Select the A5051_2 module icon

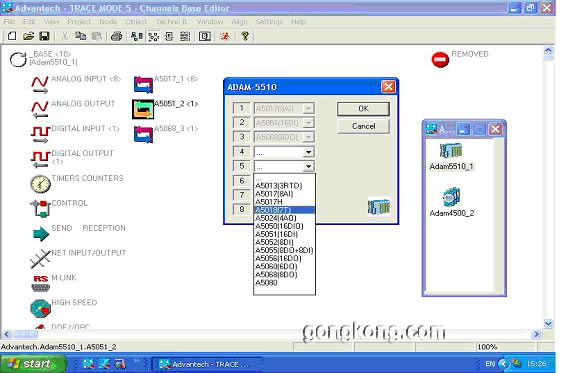coord(143,110)
